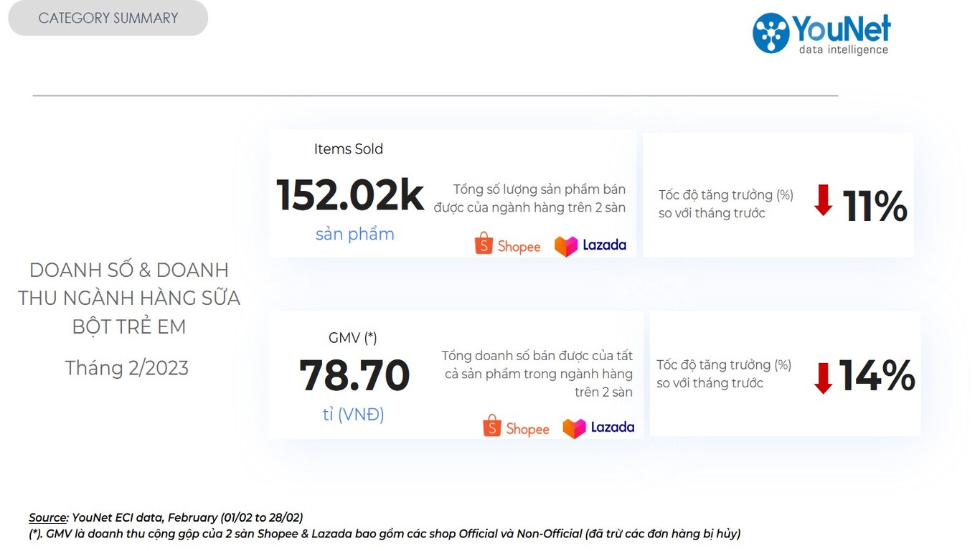The width and height of the screenshot is (980, 551).
Task: Click the 152.02k items sold figure
Action: [x=350, y=195]
